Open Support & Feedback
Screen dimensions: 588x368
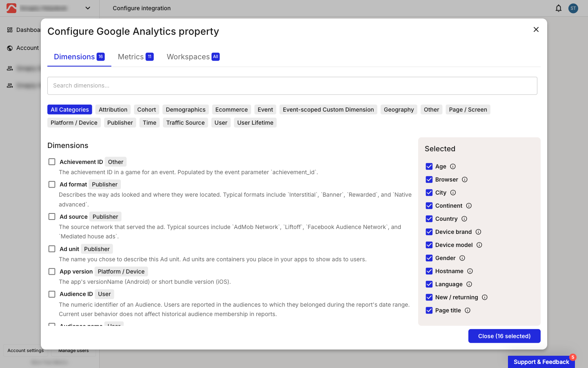541,362
